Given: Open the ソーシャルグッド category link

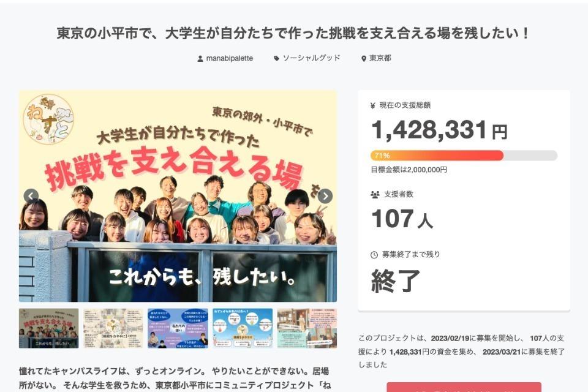Looking at the screenshot, I should [x=311, y=58].
